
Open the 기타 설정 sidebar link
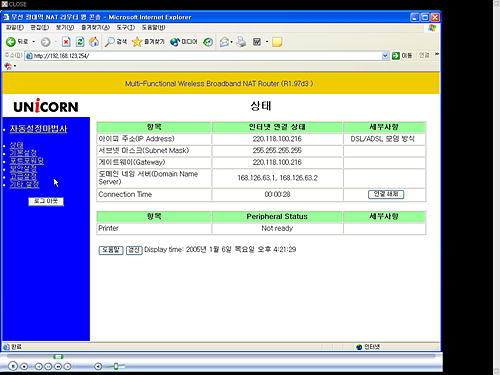pos(24,184)
